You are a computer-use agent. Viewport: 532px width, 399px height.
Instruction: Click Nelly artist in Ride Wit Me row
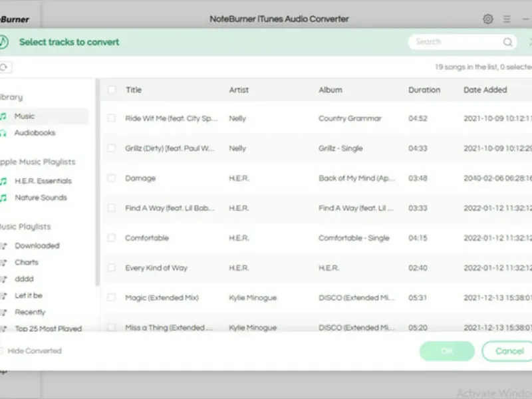237,118
